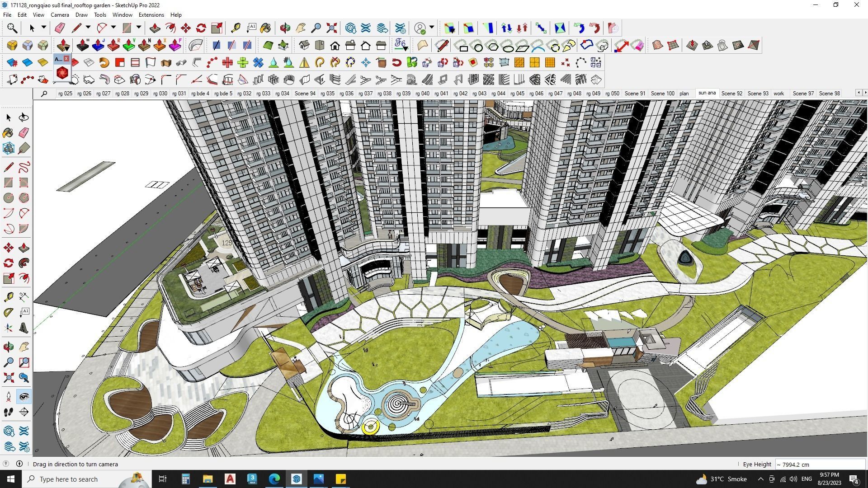
Task: Open the 'work' scene tab
Action: 778,94
